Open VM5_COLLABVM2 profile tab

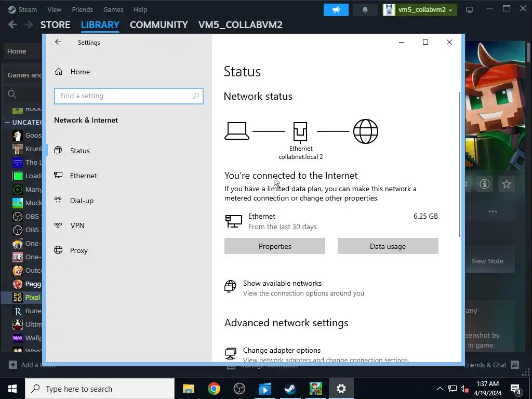click(240, 25)
